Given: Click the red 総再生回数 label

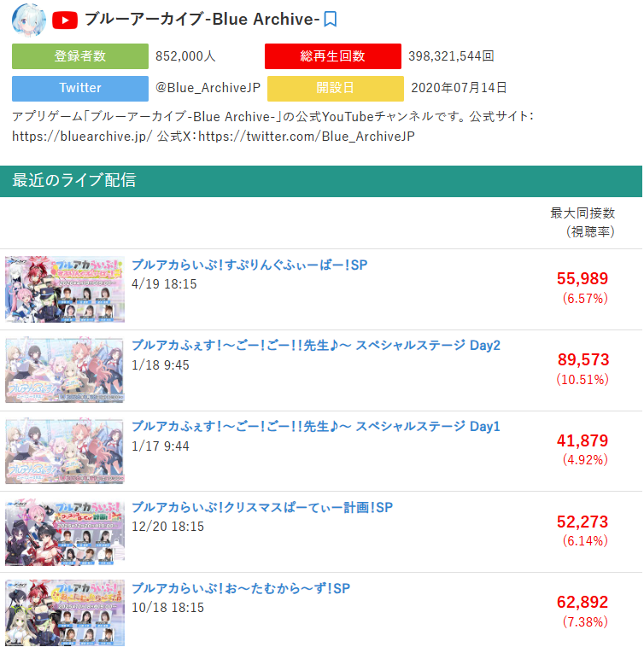Looking at the screenshot, I should [x=332, y=56].
